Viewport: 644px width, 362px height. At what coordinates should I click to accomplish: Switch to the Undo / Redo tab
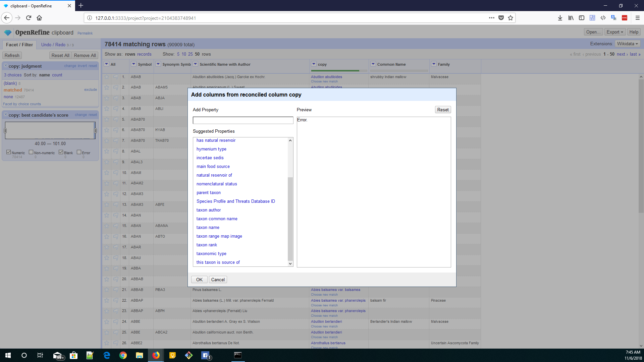coord(57,45)
